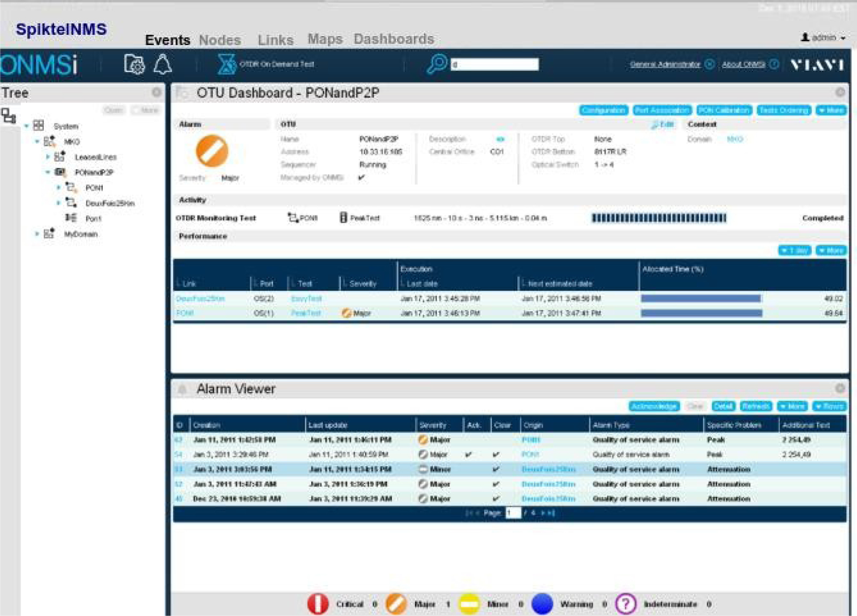This screenshot has width=857, height=616.
Task: Click the Port Association button
Action: tap(662, 110)
